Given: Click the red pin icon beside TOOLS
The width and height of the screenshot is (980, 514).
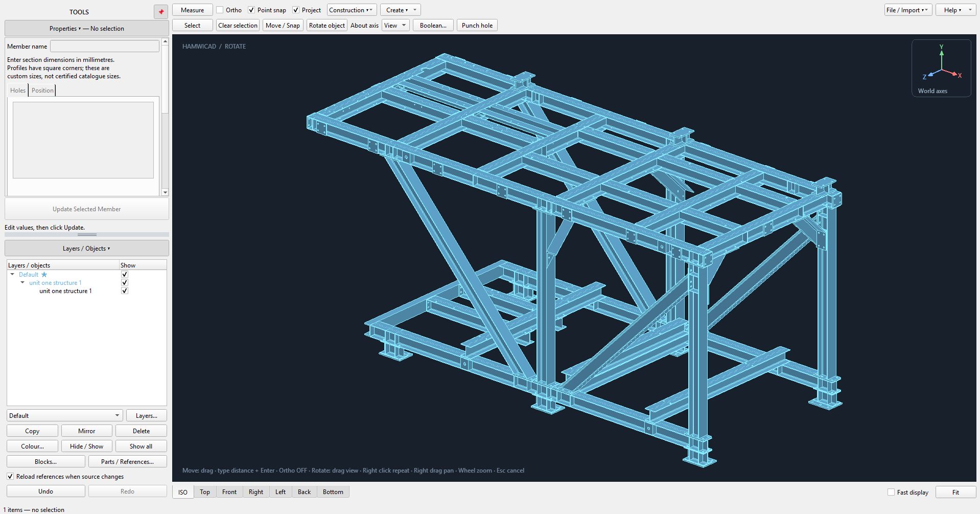Looking at the screenshot, I should coord(161,12).
